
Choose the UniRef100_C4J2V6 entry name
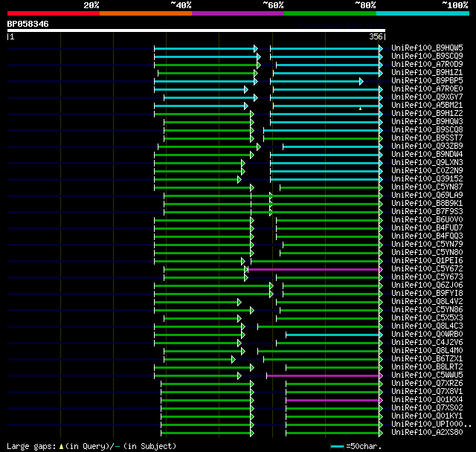click(x=427, y=343)
